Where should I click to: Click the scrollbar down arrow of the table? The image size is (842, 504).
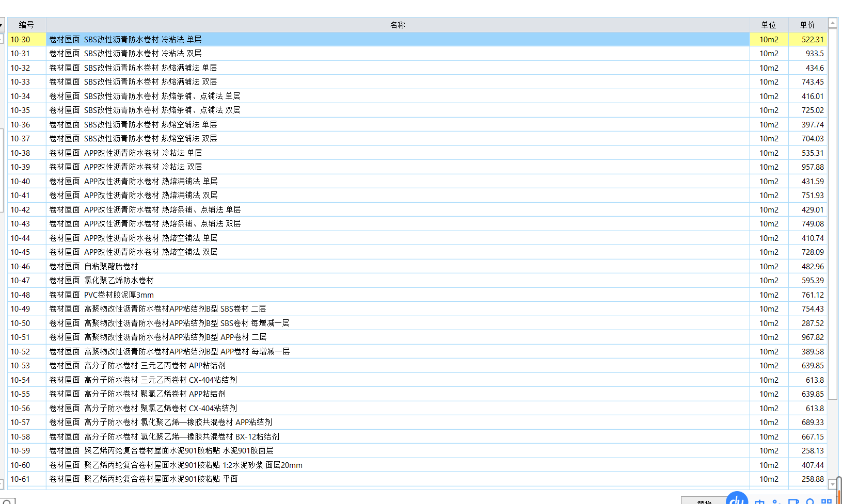coord(833,484)
